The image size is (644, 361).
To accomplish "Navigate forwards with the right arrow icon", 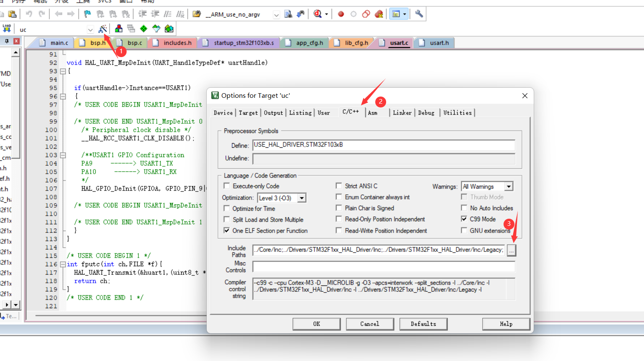I will coord(71,14).
